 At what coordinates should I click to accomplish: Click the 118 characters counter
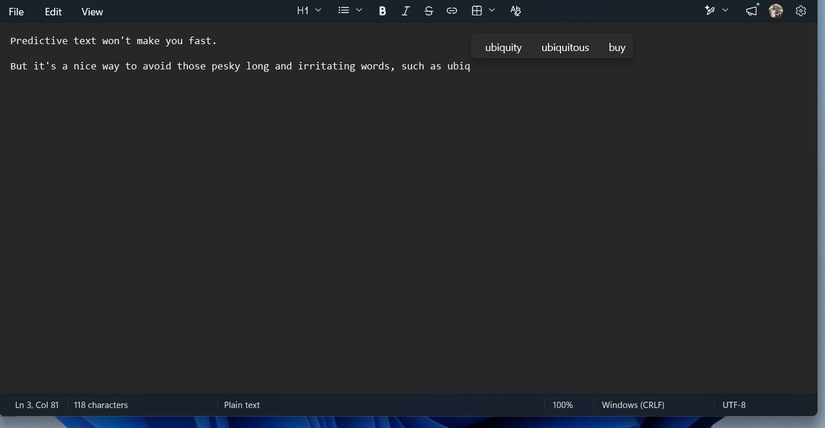pos(101,405)
